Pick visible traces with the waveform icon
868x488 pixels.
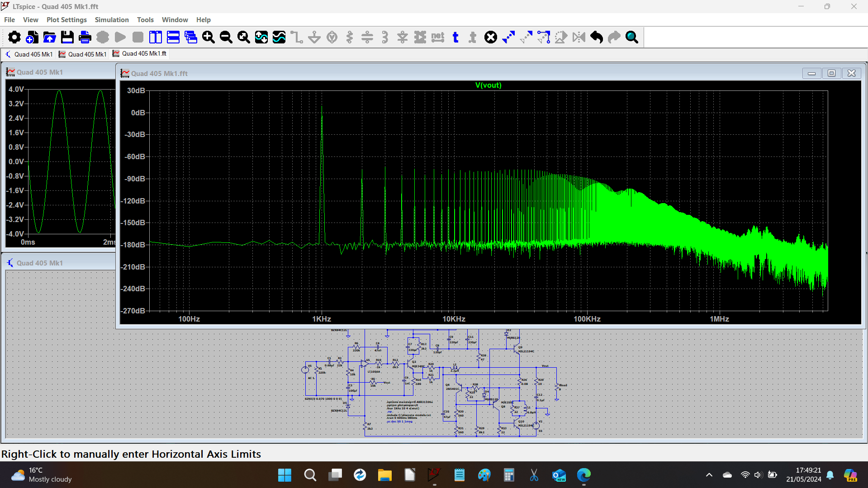pyautogui.click(x=279, y=37)
